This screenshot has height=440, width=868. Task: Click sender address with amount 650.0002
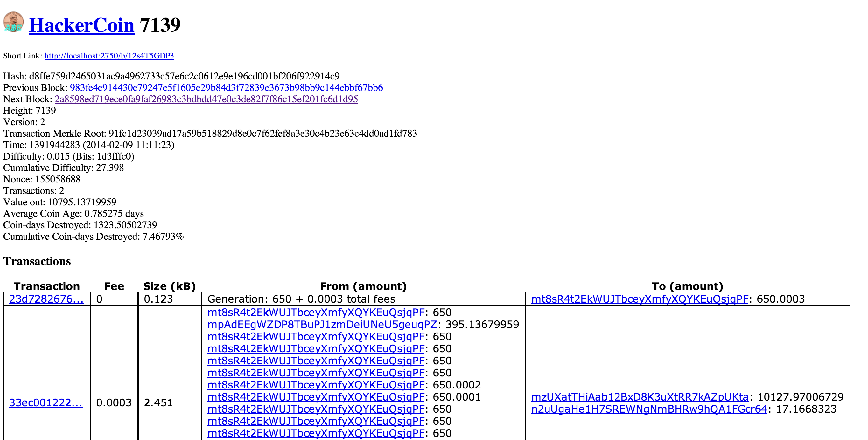315,385
